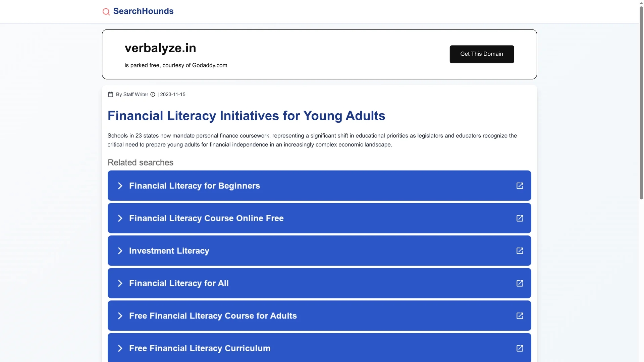Click the SearchHounds magnifier logo icon

tap(106, 12)
